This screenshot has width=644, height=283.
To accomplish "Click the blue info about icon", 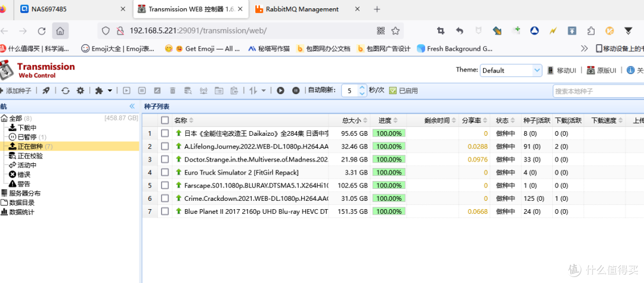I will pos(630,70).
